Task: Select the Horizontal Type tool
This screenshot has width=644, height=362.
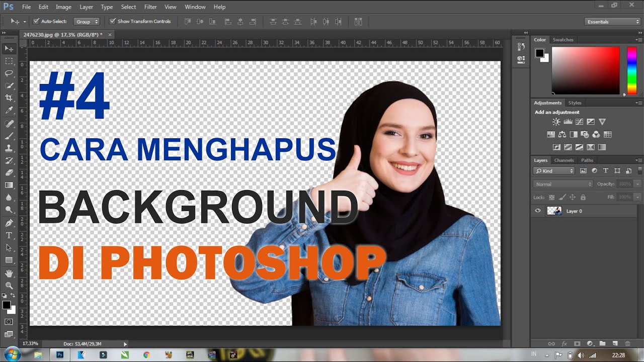Action: coord(9,235)
